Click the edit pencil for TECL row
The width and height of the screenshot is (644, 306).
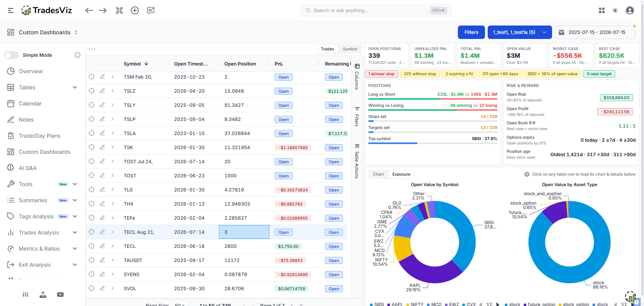click(102, 246)
